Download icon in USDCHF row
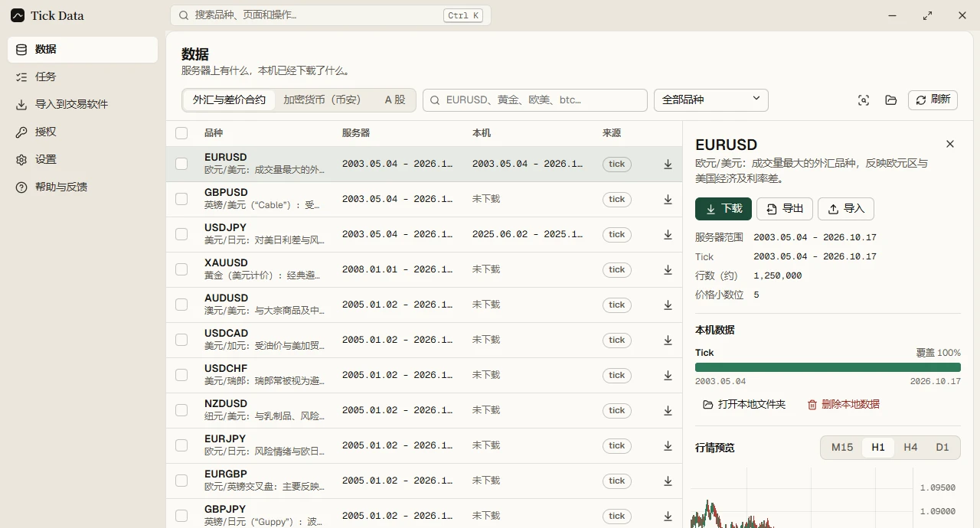Viewport: 980px width, 528px height. tap(668, 375)
